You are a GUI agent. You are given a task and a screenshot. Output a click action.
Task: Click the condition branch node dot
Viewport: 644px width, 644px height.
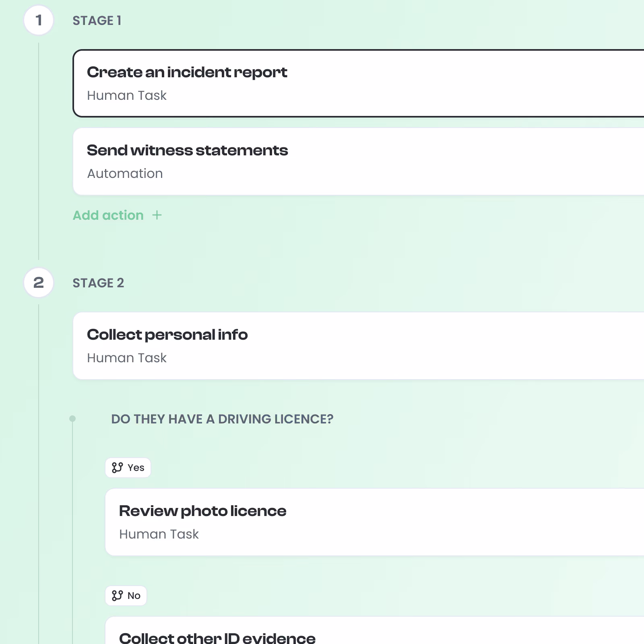[x=72, y=419]
